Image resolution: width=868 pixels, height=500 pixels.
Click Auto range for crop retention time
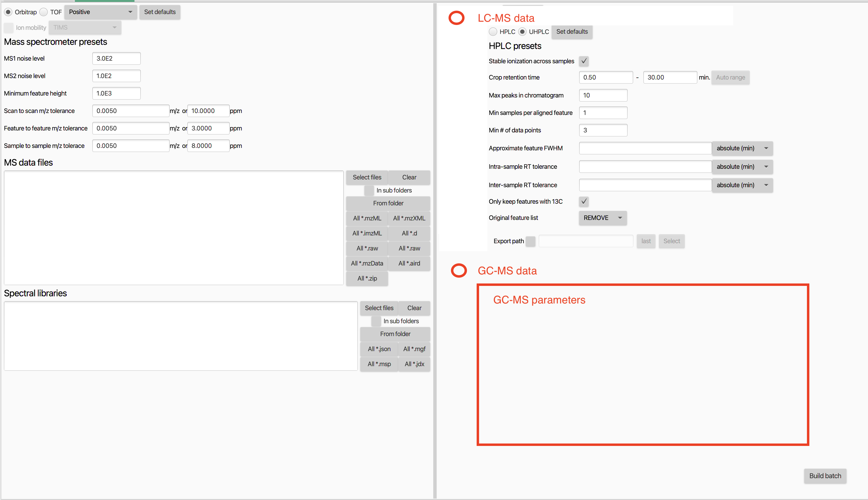click(730, 77)
